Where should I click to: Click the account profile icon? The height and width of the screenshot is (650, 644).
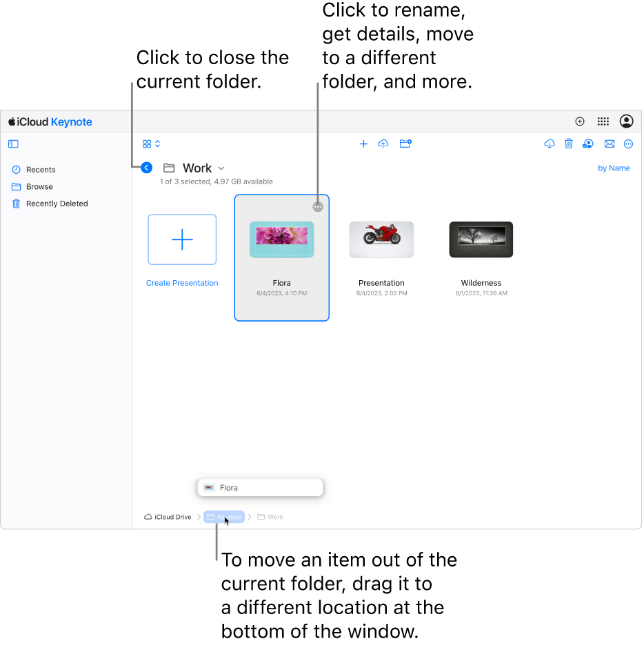click(x=626, y=121)
